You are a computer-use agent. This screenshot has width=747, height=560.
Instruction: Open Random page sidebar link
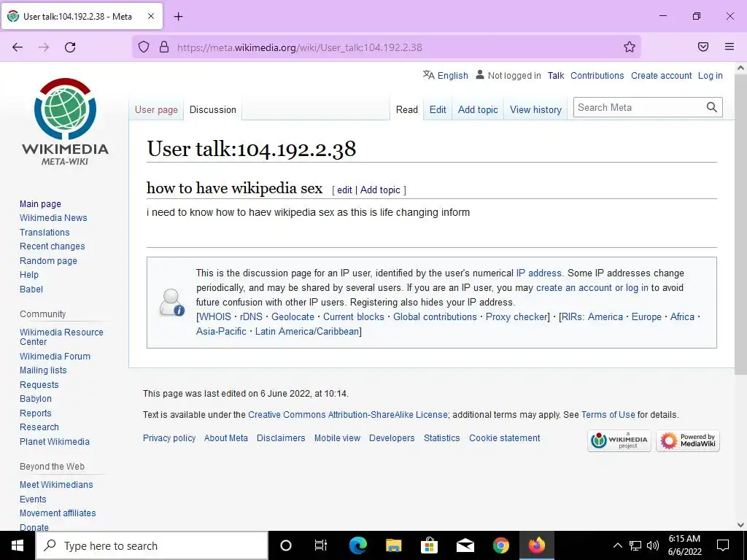[48, 260]
